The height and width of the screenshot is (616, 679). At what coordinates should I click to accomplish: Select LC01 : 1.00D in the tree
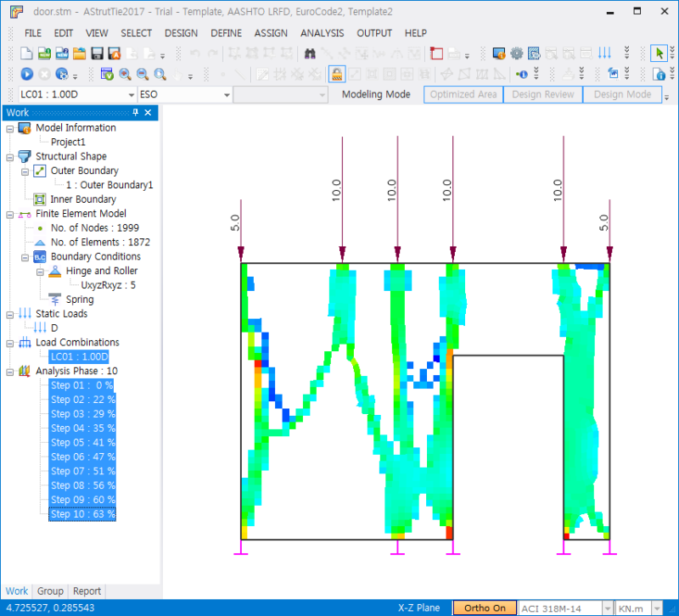[79, 356]
